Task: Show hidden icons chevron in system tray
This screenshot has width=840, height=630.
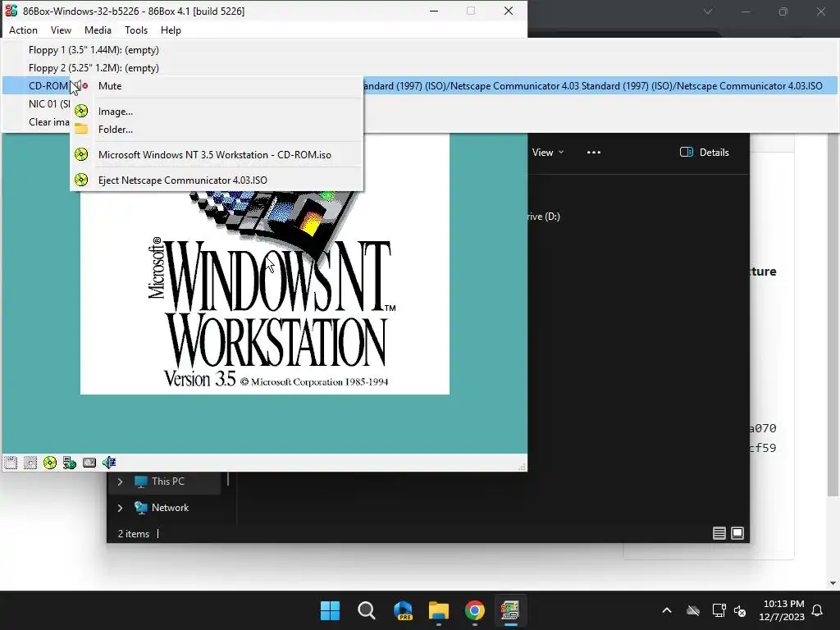Action: click(667, 610)
